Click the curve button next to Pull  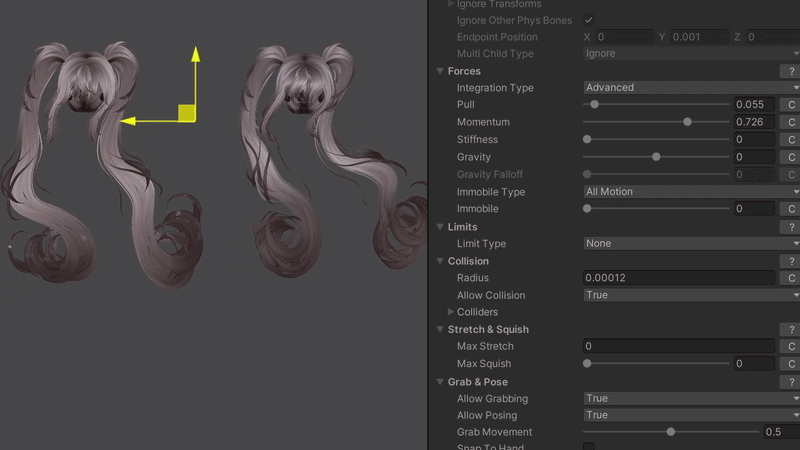(x=791, y=105)
